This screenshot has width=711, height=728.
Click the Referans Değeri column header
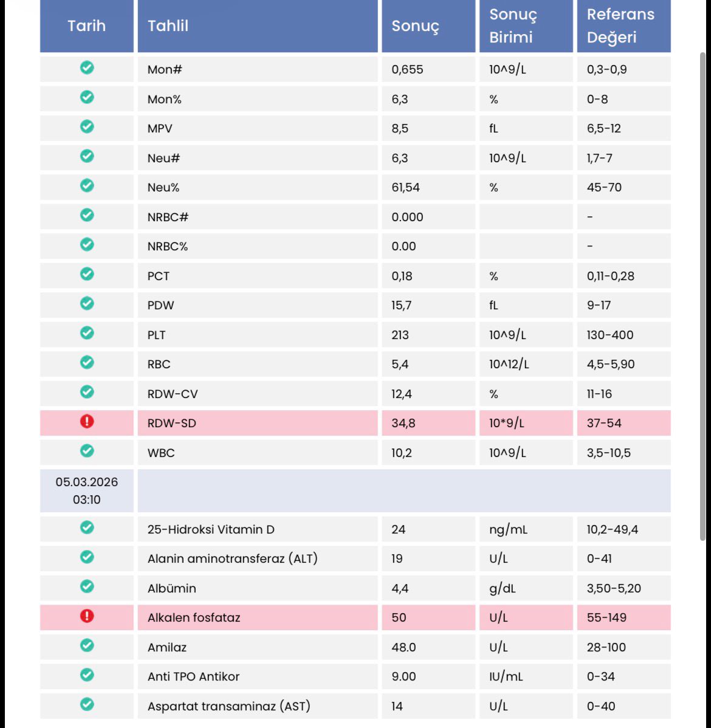point(620,26)
